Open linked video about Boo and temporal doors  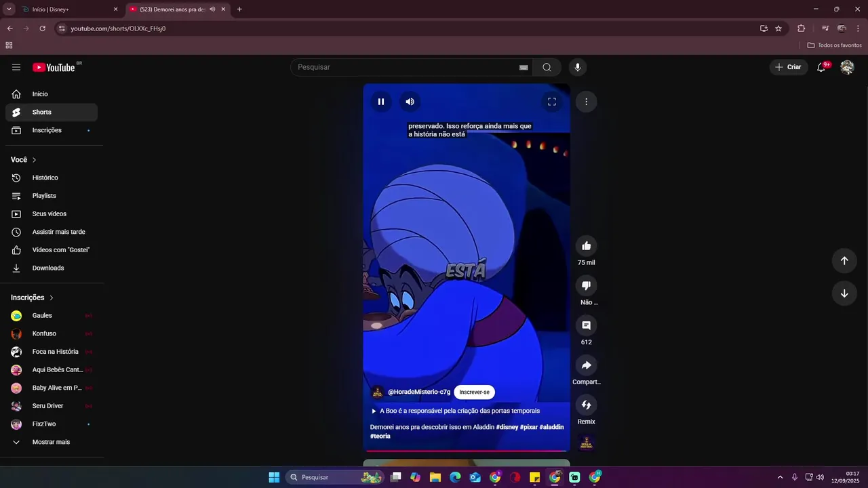(x=455, y=411)
